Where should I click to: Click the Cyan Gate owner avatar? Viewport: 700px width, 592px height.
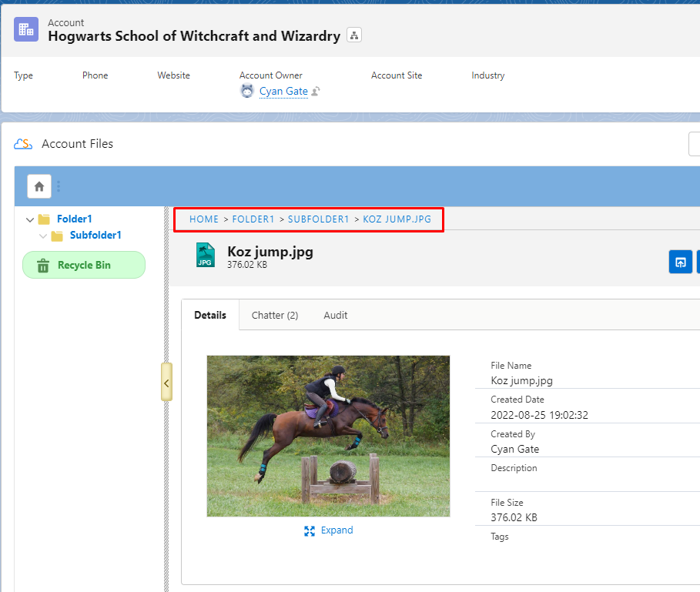tap(247, 91)
